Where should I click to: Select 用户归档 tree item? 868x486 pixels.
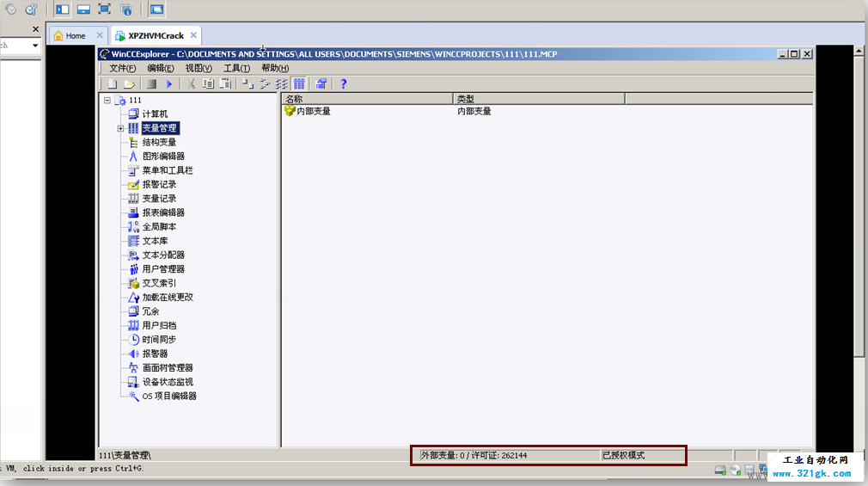[x=160, y=325]
